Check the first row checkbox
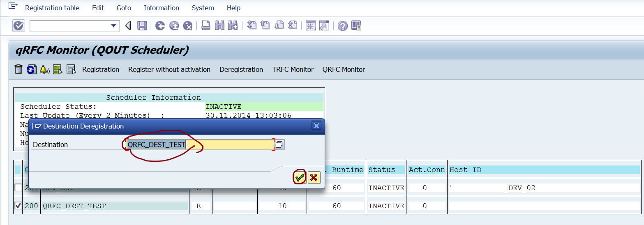The width and height of the screenshot is (644, 225). pos(18,188)
